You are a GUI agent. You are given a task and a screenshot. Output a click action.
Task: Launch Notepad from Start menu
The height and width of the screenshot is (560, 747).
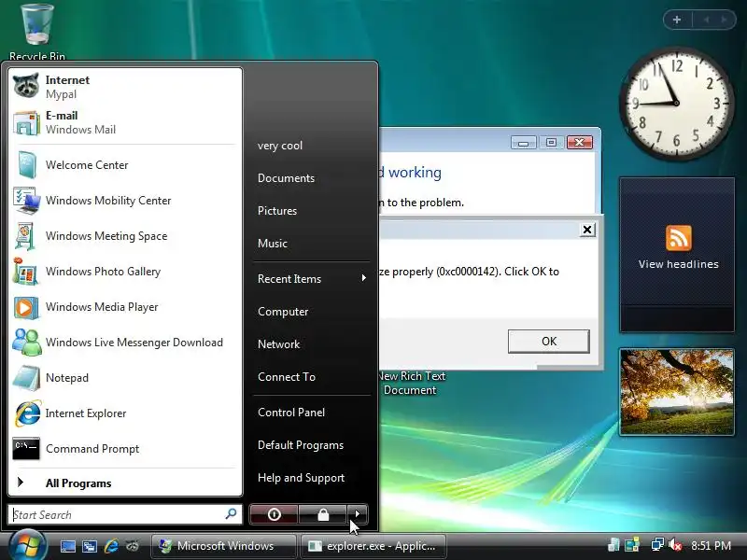pyautogui.click(x=125, y=378)
